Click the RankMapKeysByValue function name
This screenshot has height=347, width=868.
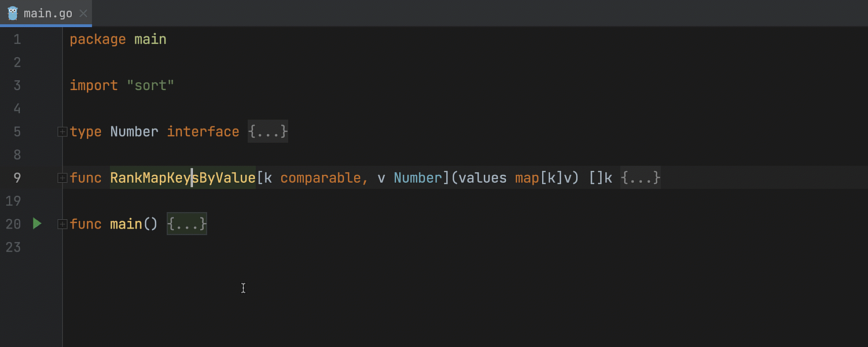182,178
